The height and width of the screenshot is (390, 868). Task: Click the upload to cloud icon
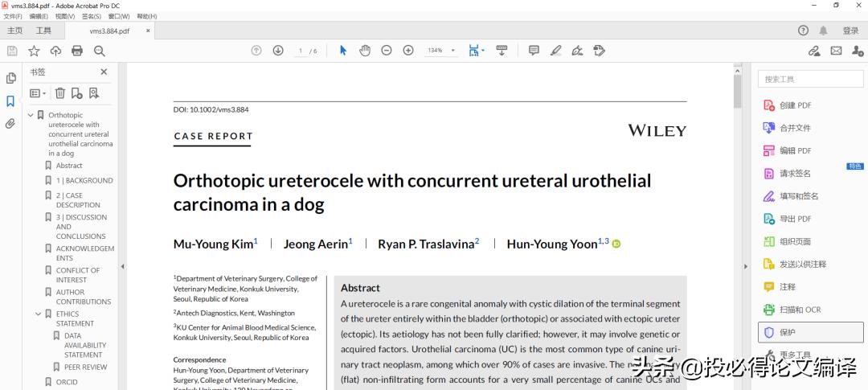click(55, 51)
